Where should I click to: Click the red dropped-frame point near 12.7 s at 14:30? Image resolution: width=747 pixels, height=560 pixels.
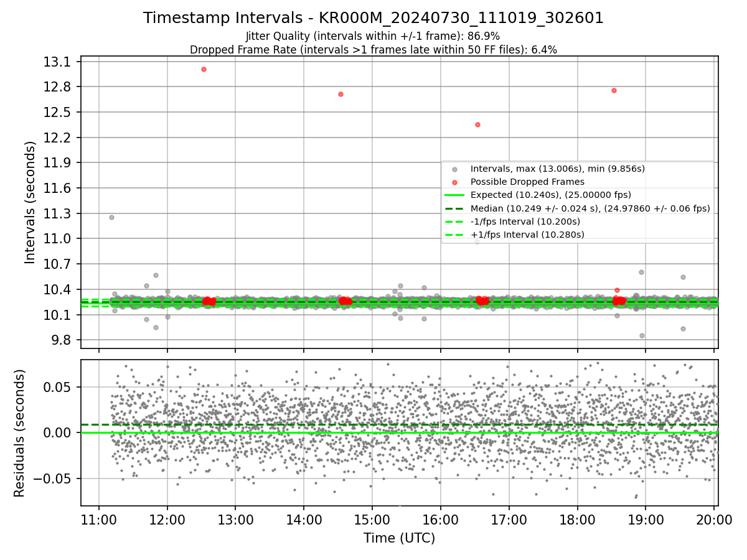coord(341,94)
